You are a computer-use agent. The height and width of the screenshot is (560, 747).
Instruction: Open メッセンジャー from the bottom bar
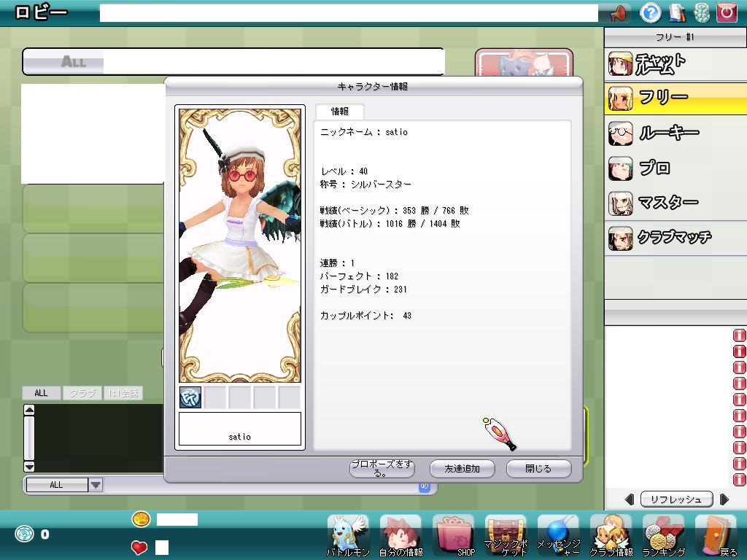558,535
